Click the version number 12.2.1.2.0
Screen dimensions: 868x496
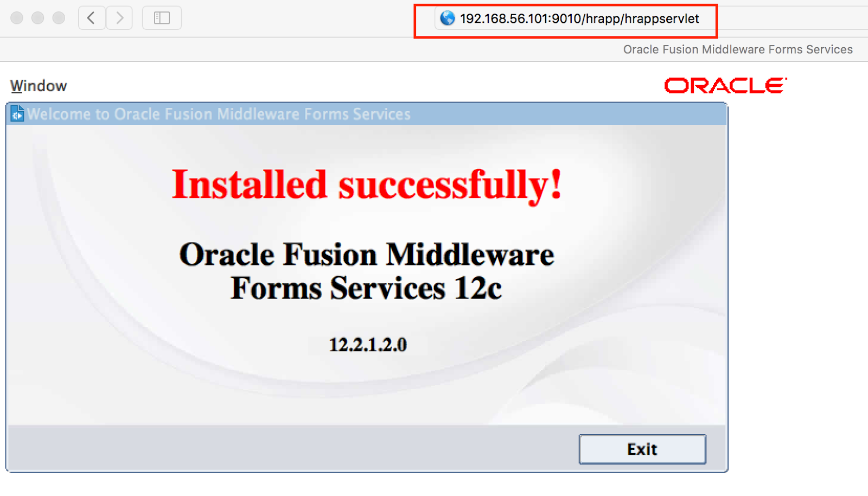[x=368, y=345]
